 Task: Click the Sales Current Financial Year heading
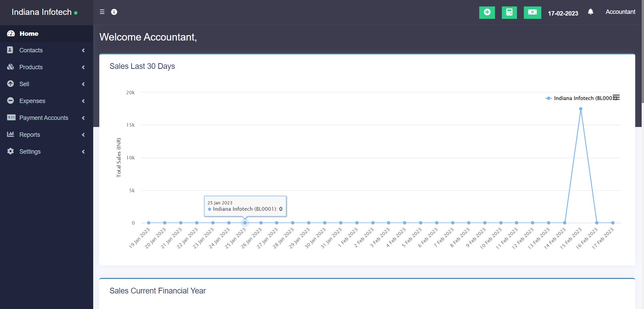click(158, 291)
